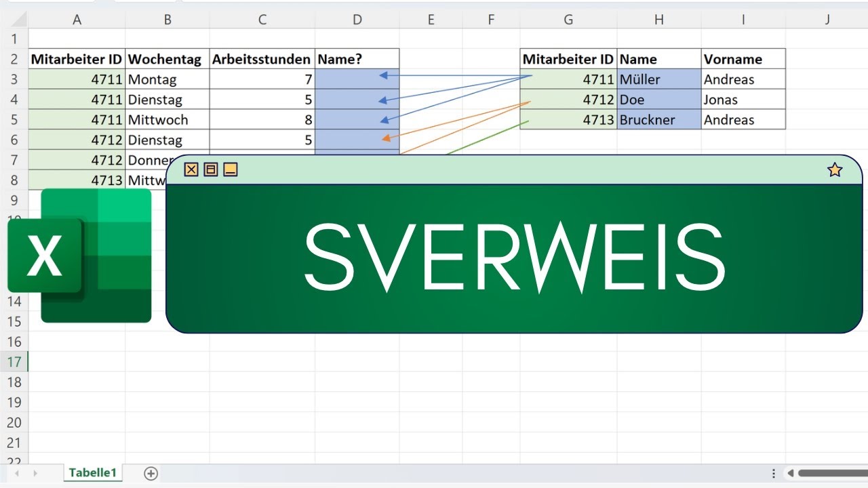
Task: Select column D header
Action: 357,20
